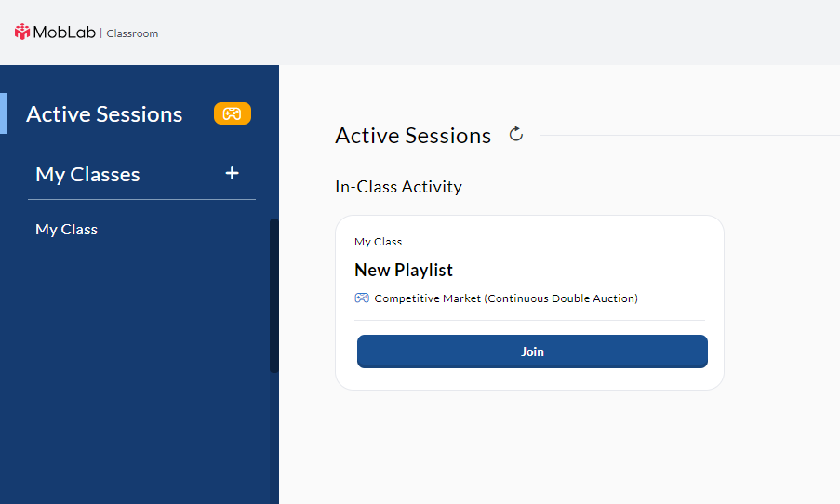Click the orange game controller badge
Image resolution: width=840 pixels, height=504 pixels.
[x=232, y=113]
